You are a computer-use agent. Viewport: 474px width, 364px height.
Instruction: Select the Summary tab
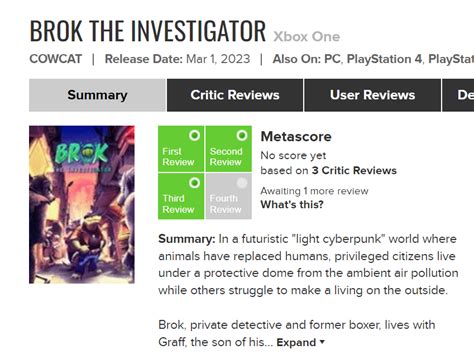pyautogui.click(x=97, y=95)
